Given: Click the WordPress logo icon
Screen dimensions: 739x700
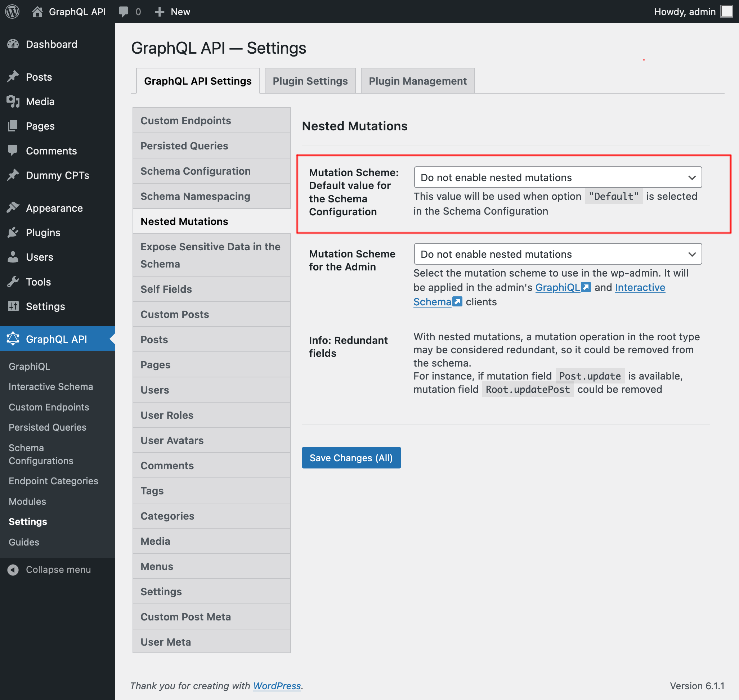Looking at the screenshot, I should click(12, 12).
